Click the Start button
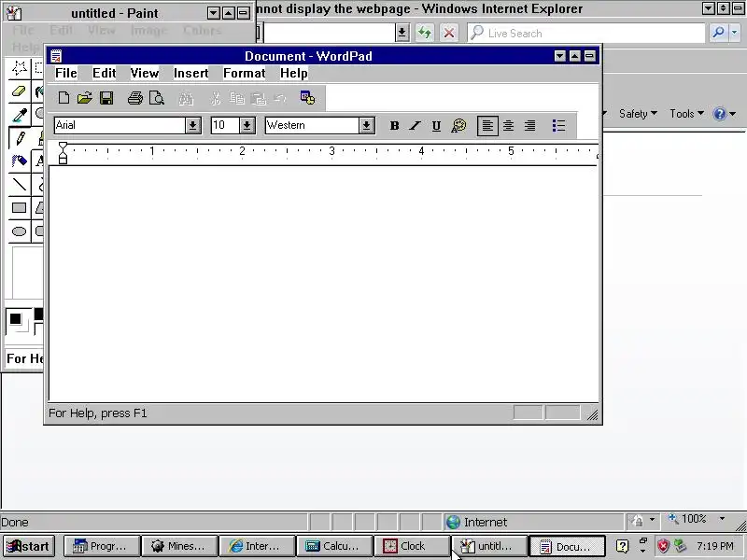Viewport: 747px width, 560px height. point(28,546)
